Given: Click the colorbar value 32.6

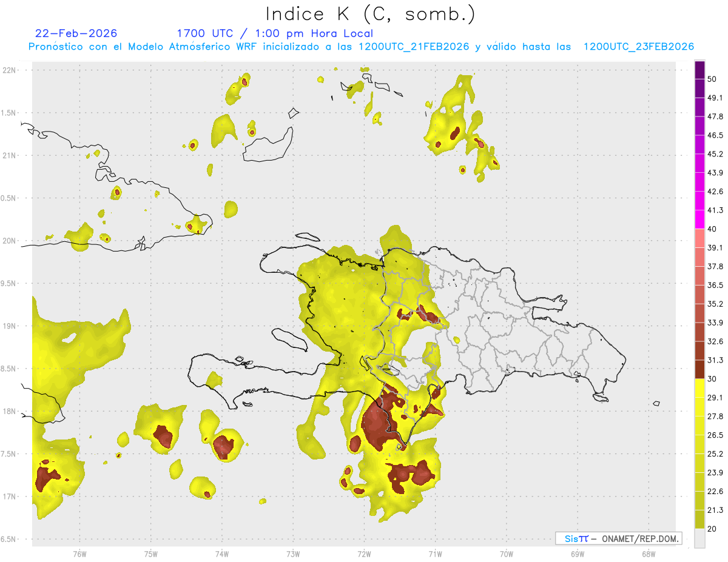Looking at the screenshot, I should point(715,341).
